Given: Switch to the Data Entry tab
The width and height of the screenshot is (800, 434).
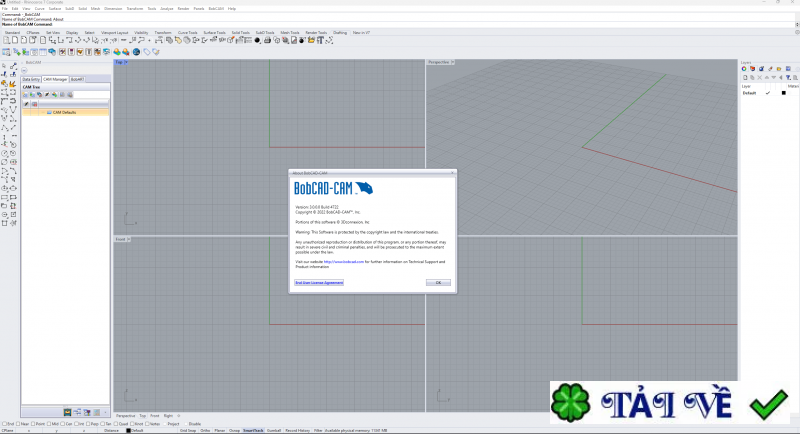Looking at the screenshot, I should [31, 79].
